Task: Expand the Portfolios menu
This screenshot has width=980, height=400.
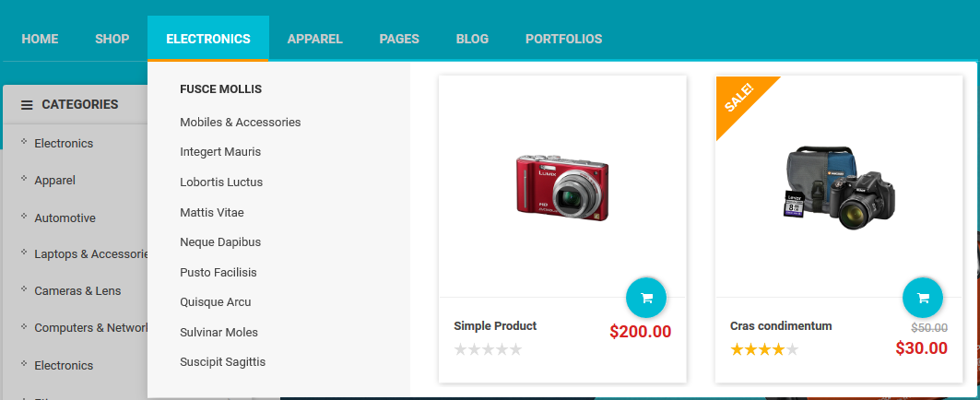Action: (x=563, y=39)
